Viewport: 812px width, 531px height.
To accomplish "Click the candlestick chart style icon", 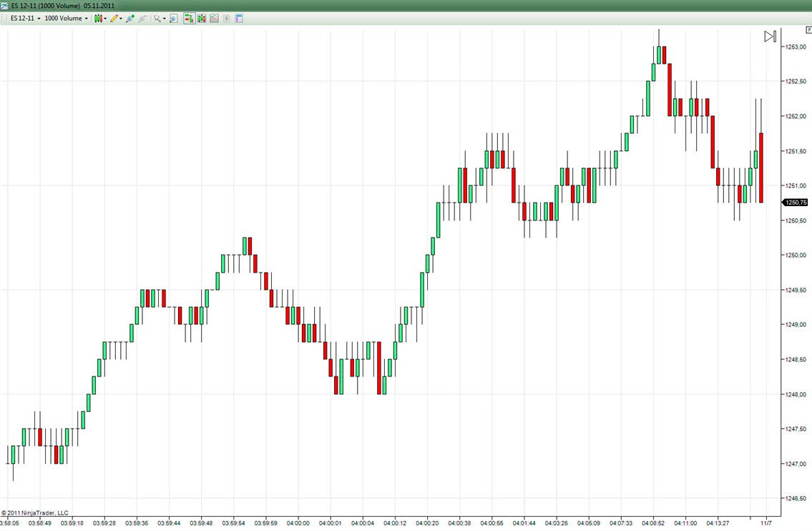I will 98,18.
